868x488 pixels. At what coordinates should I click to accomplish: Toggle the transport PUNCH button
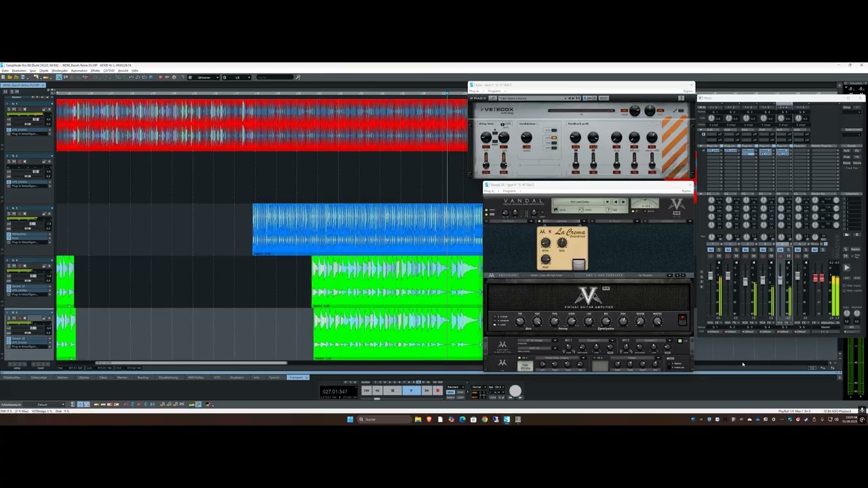450,397
